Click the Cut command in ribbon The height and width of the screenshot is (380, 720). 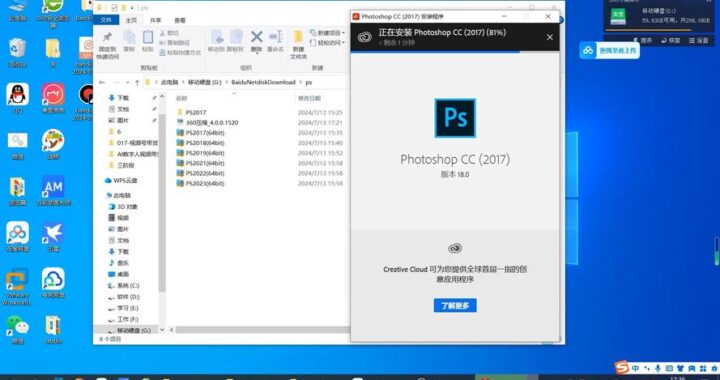click(x=169, y=33)
